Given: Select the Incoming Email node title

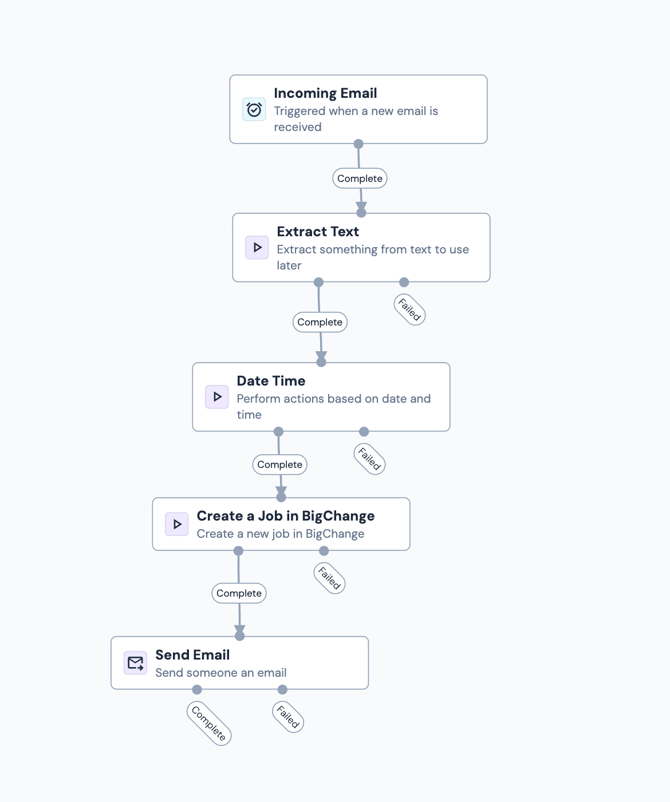Looking at the screenshot, I should [x=325, y=93].
